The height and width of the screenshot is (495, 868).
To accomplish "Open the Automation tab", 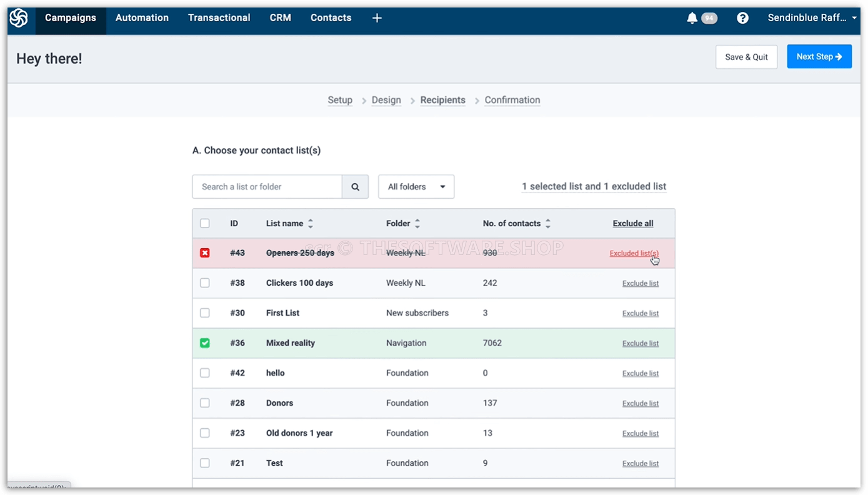I will [142, 18].
